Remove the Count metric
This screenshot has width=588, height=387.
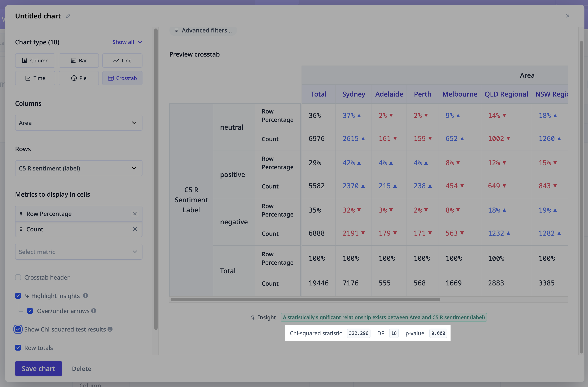(135, 229)
